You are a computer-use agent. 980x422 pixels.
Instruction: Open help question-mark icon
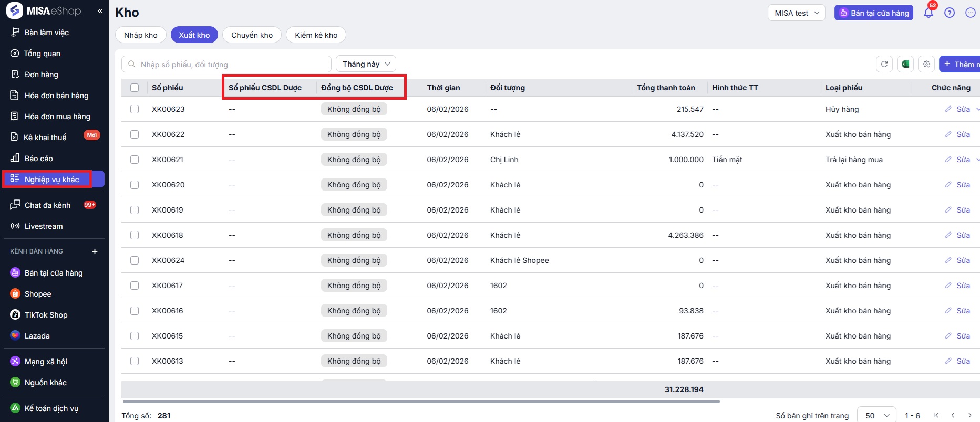pos(950,13)
